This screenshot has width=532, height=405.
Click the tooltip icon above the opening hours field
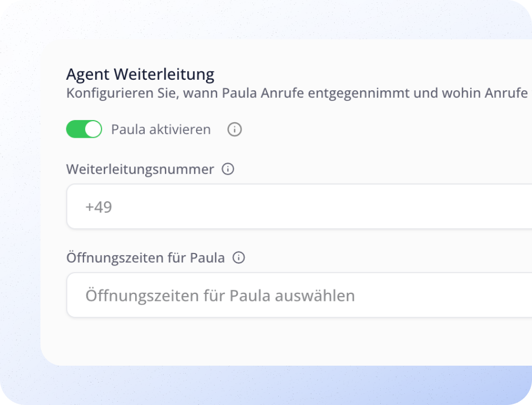[x=238, y=258]
